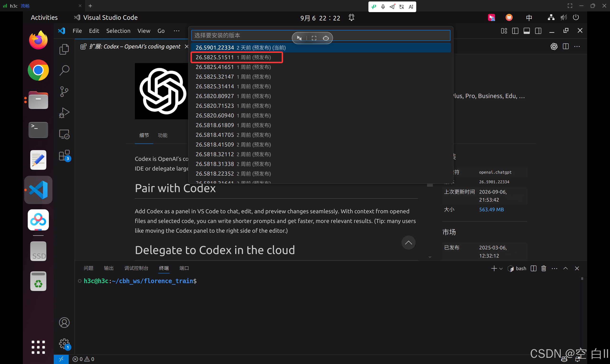
Task: Choose version 26.5818.41705 to install
Action: pyautogui.click(x=320, y=135)
